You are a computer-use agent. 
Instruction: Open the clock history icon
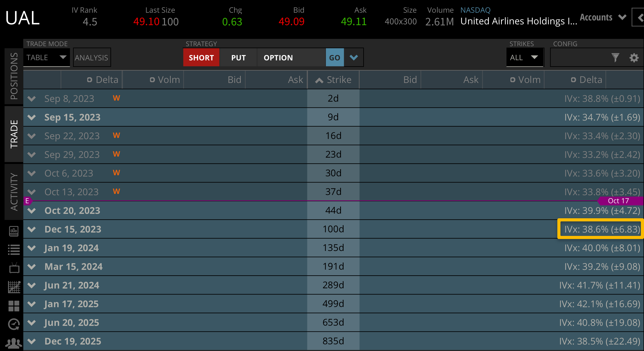coord(14,324)
